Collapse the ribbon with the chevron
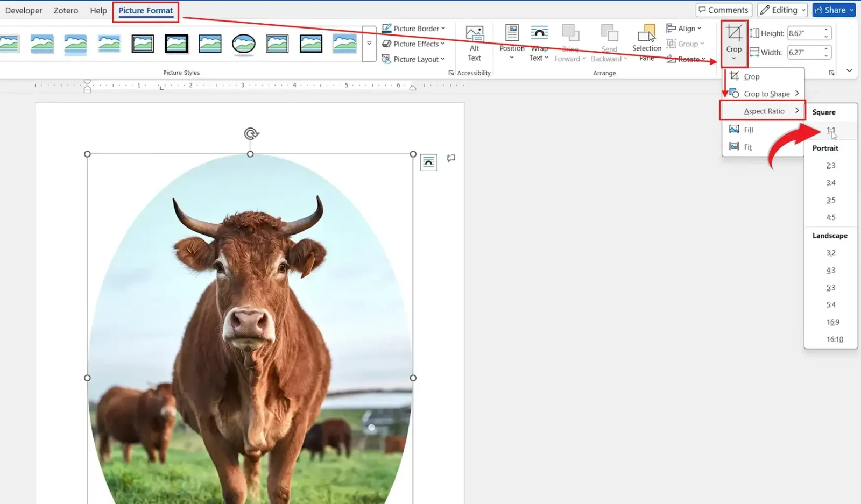This screenshot has width=861, height=504. pos(849,70)
